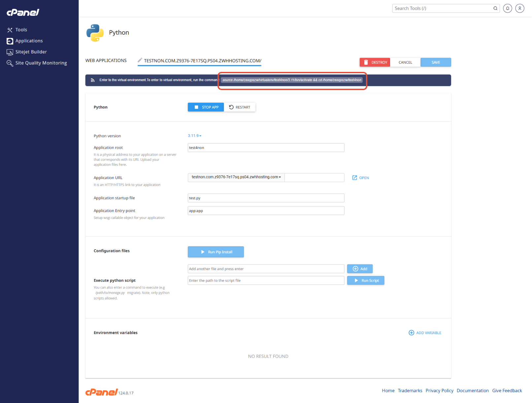This screenshot has height=403, width=532.
Task: Open notifications bell icon
Action: [x=508, y=8]
